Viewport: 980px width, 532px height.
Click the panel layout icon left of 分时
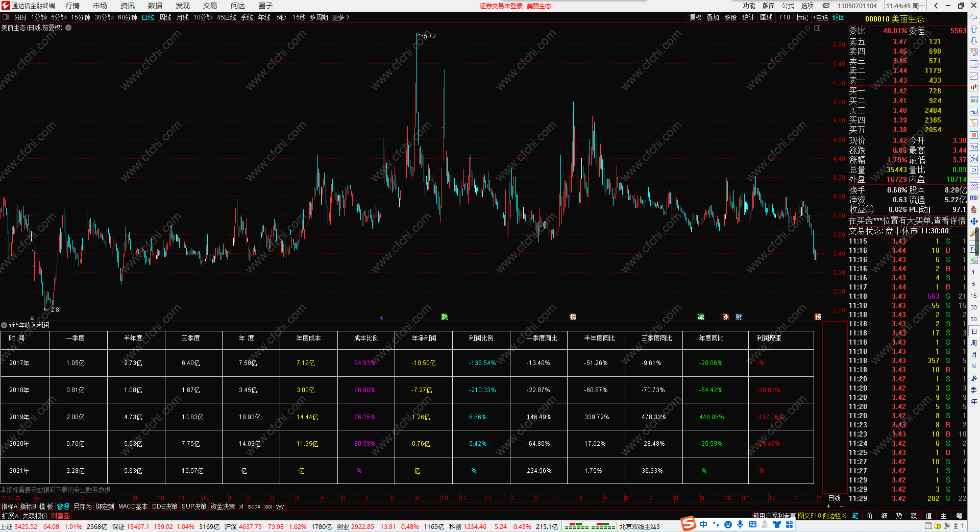coord(6,17)
